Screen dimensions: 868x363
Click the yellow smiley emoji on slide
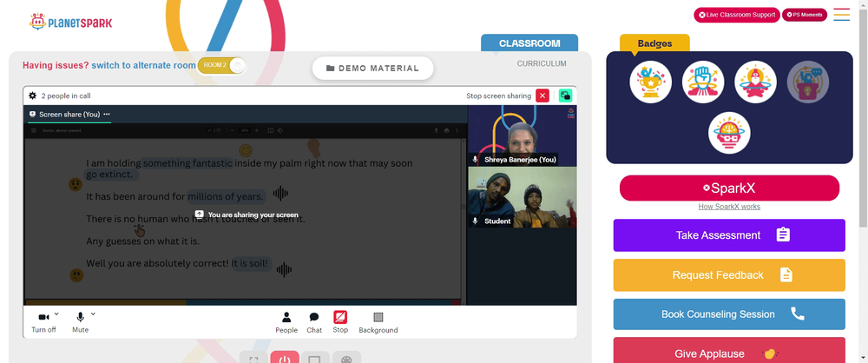pos(246,150)
